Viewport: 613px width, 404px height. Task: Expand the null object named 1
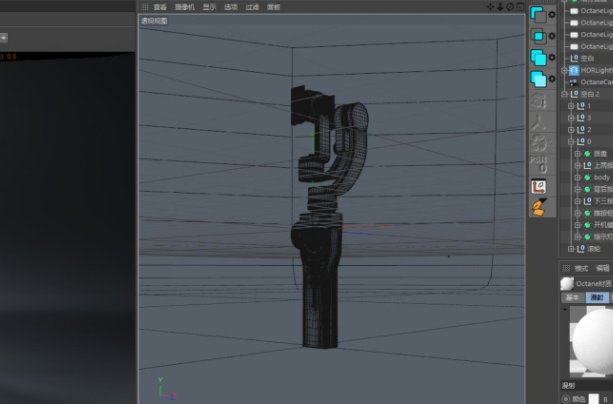571,105
